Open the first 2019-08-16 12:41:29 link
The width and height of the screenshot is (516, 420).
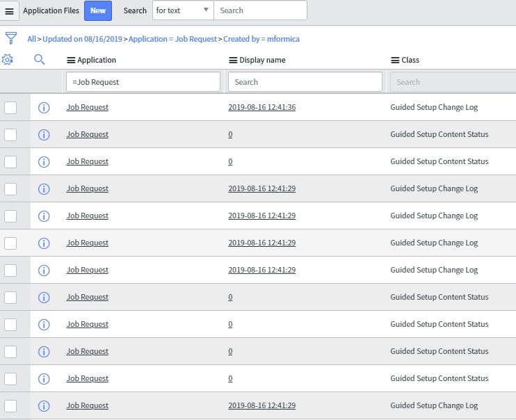(262, 188)
